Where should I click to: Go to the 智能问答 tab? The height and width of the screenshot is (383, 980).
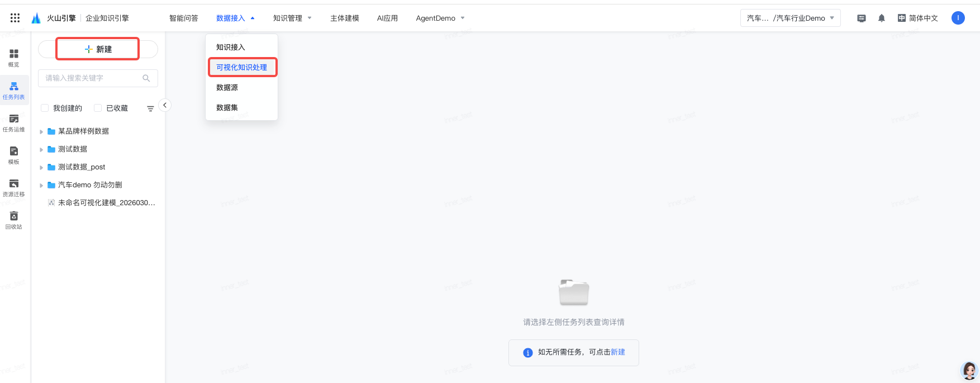point(184,18)
